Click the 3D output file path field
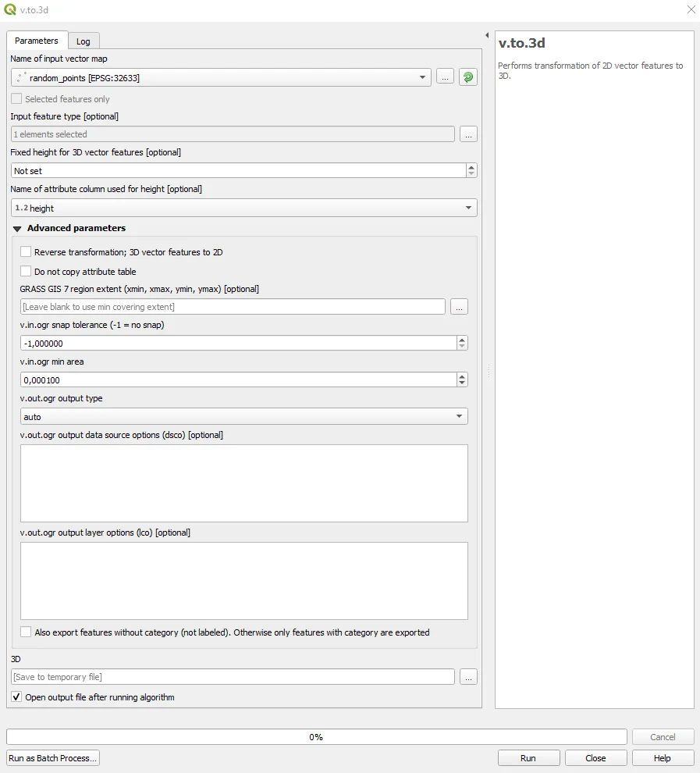Screen dimensions: 700x773 coord(233,677)
